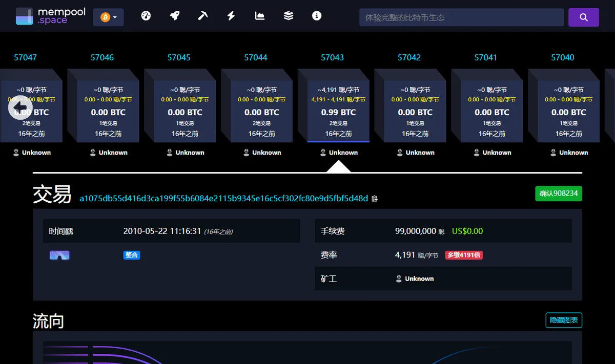Open block height 57044 link
This screenshot has width=615, height=364.
(256, 57)
